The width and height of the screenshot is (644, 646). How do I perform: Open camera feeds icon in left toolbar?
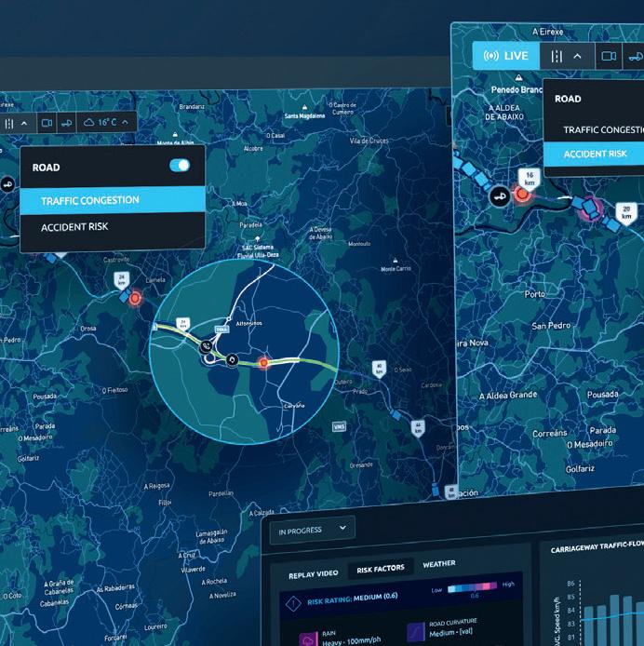click(x=47, y=123)
